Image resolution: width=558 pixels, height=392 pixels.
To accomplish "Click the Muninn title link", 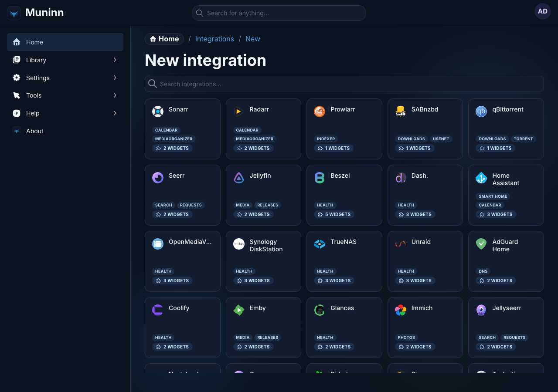I will 44,13.
